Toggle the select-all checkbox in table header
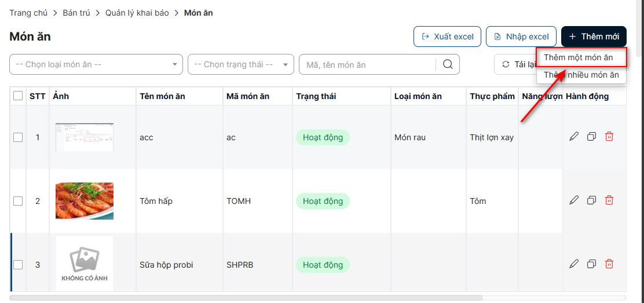The image size is (644, 303). click(18, 96)
